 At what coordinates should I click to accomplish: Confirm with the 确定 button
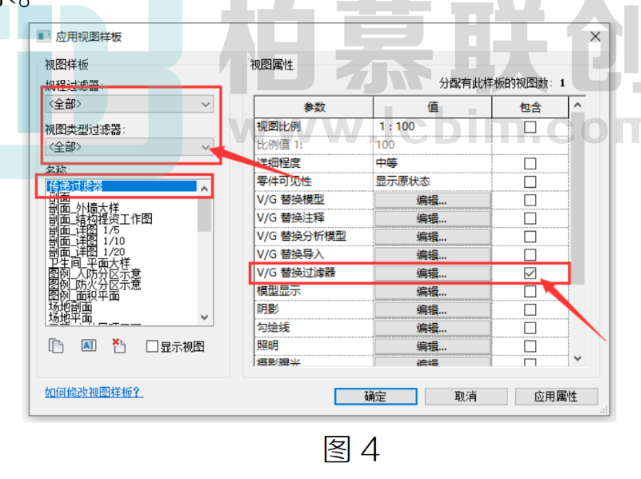376,396
